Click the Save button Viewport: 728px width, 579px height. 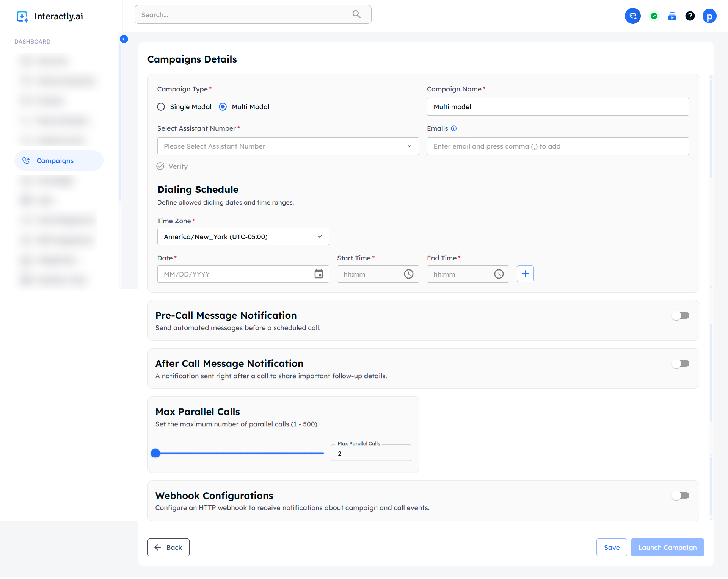coord(611,548)
